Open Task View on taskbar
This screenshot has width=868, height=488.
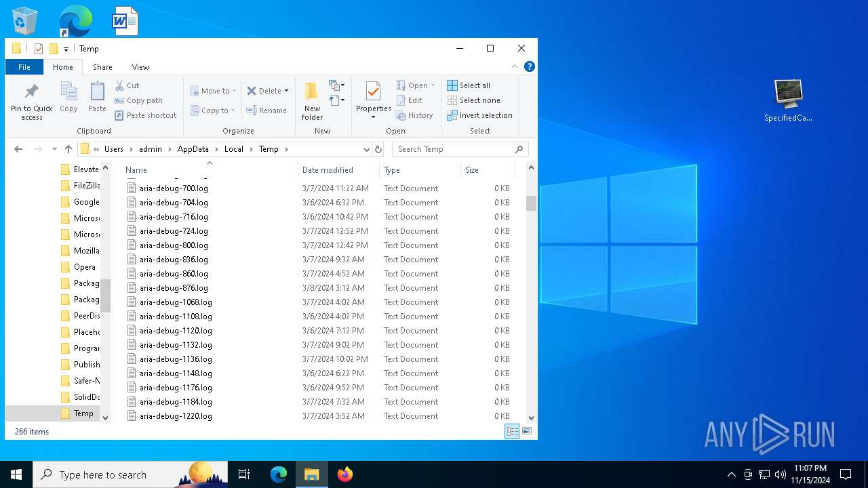(x=244, y=474)
